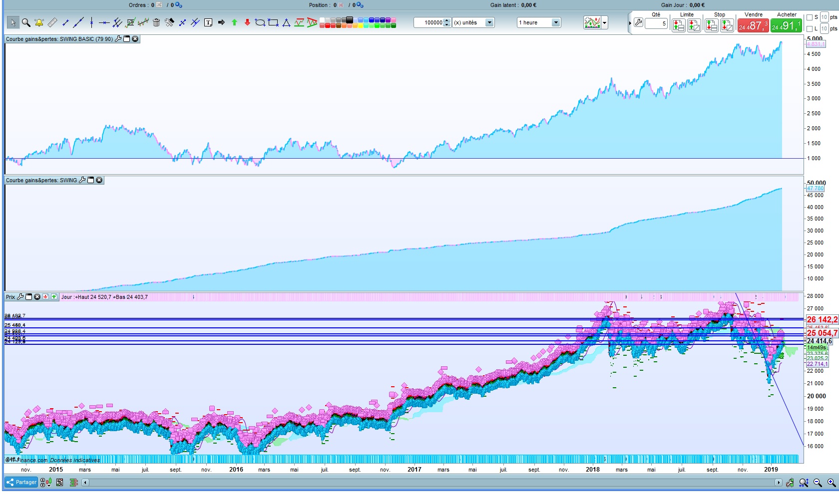839x504 pixels.
Task: Select the green up arrow marker
Action: [234, 22]
